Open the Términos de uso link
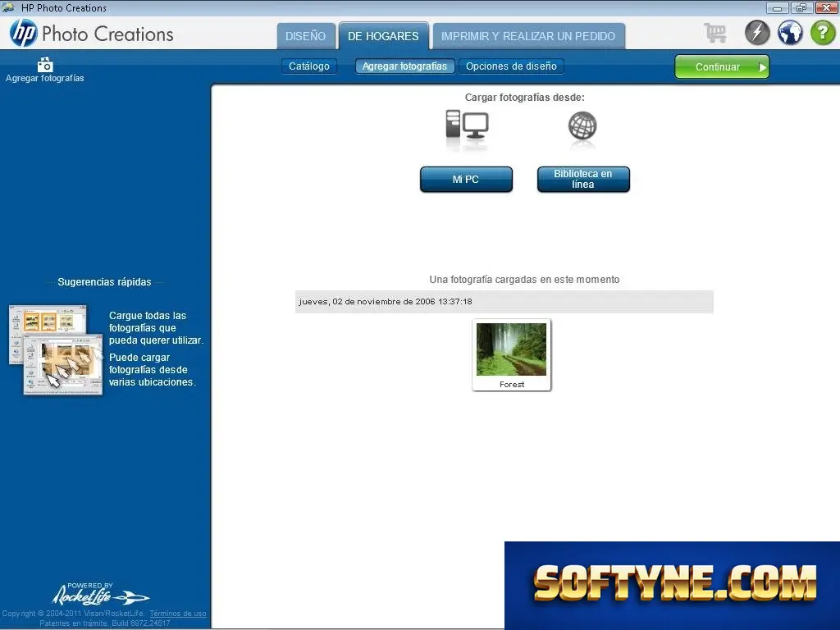 (178, 614)
